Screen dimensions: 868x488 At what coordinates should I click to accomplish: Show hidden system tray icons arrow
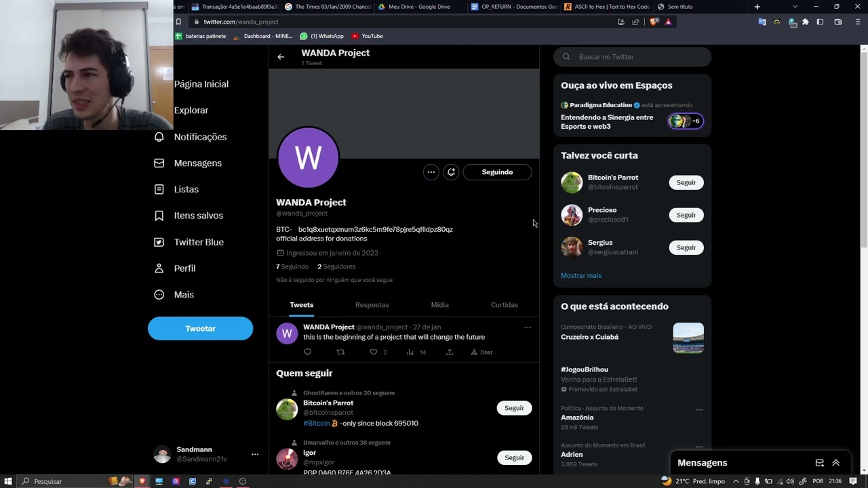tap(736, 481)
